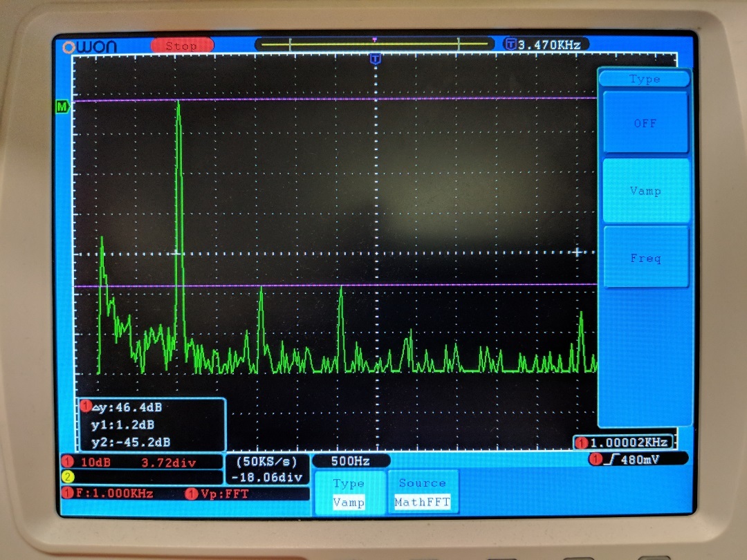Viewport: 747px width, 560px height.
Task: Open the Type selector showing Vamp
Action: pyautogui.click(x=349, y=492)
